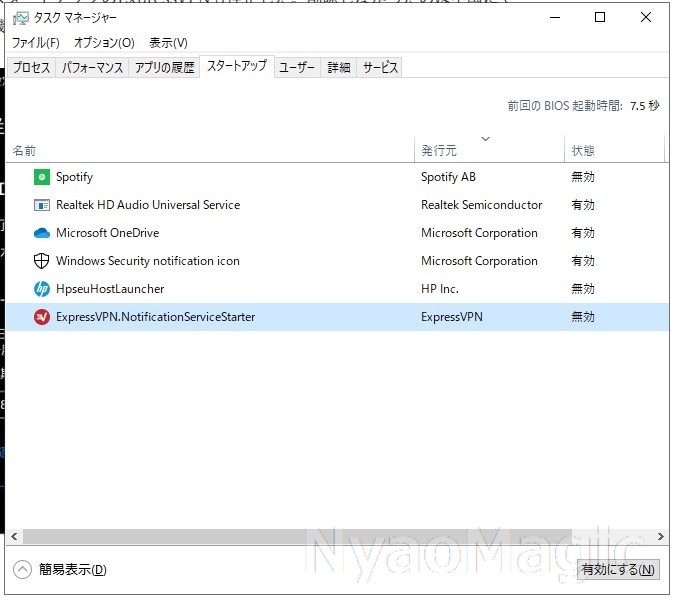Switch to the 詳細 tab

click(x=339, y=67)
